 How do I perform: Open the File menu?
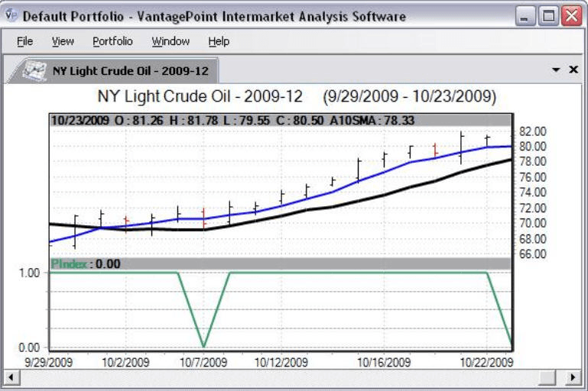[x=24, y=41]
